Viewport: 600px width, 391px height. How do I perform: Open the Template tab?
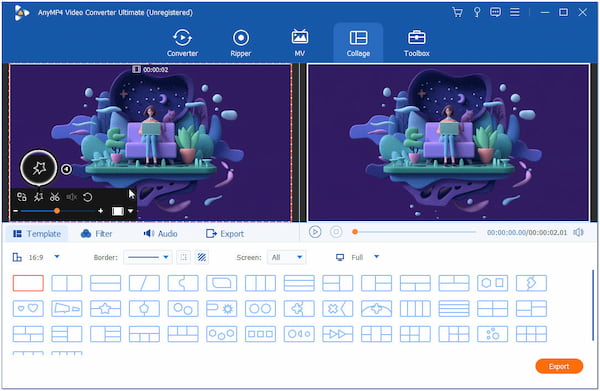[37, 234]
